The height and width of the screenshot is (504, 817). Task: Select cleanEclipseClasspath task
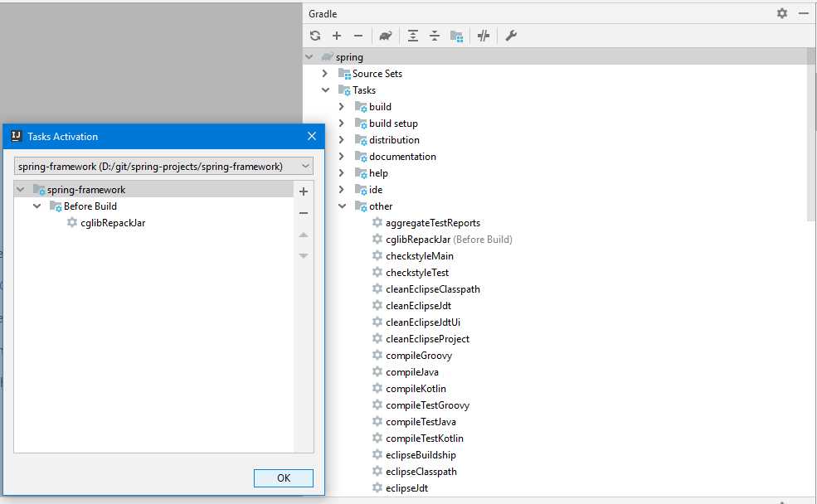[433, 289]
